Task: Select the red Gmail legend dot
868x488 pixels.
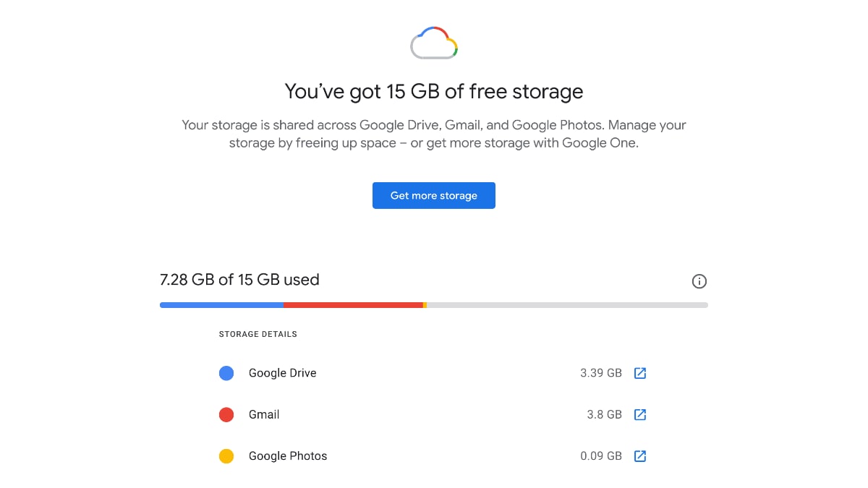Action: (x=226, y=414)
